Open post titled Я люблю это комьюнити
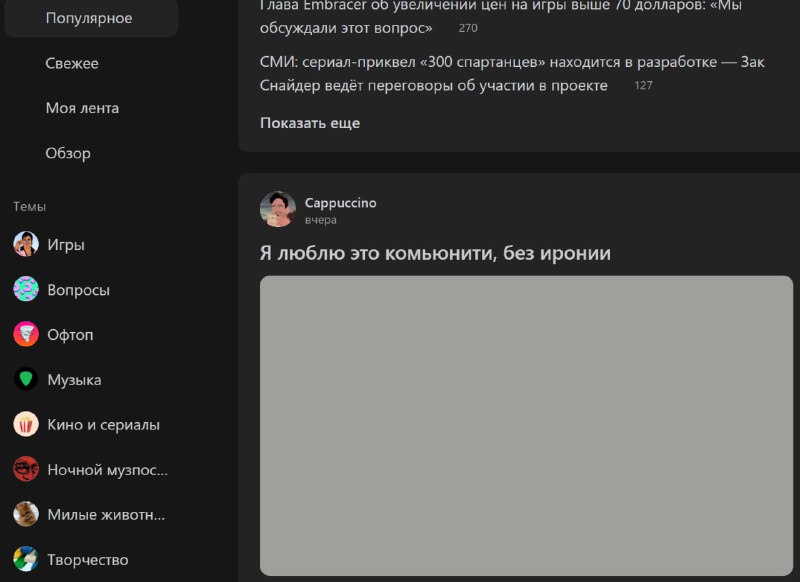 click(435, 253)
